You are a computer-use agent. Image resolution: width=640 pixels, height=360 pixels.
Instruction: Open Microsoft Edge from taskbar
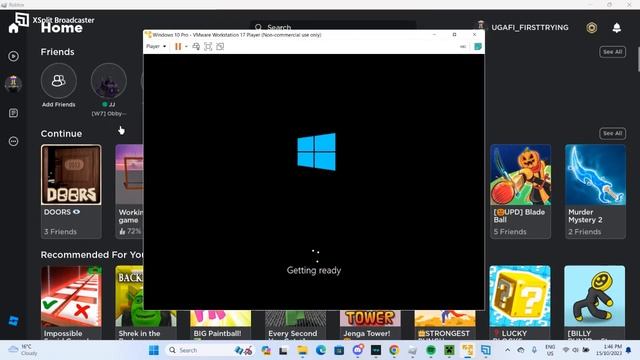pos(320,350)
